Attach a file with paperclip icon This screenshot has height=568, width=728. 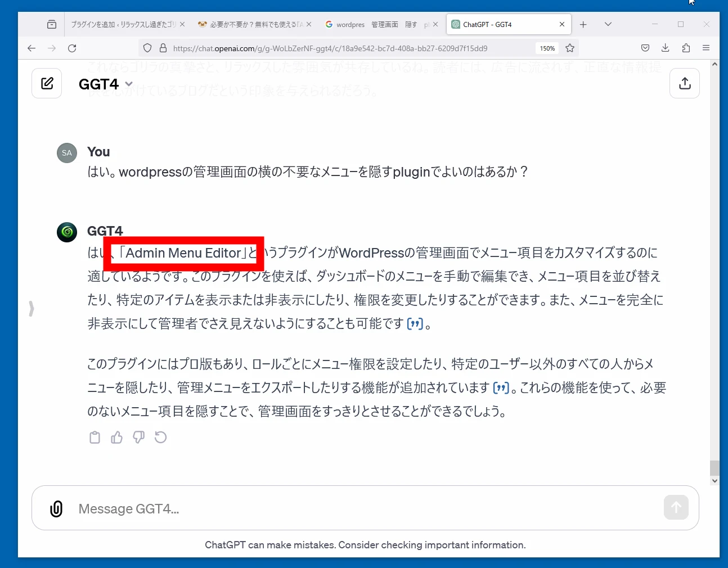[x=56, y=509]
